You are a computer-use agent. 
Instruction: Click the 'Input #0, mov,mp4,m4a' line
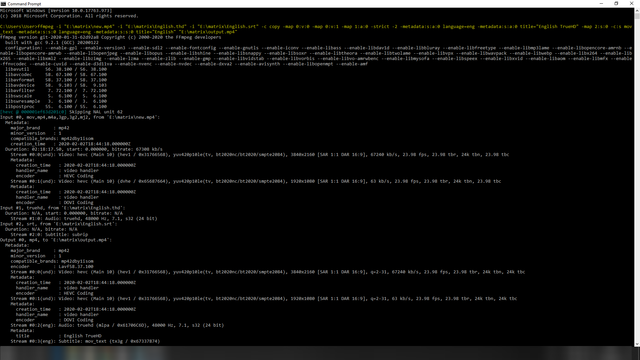tap(80, 117)
